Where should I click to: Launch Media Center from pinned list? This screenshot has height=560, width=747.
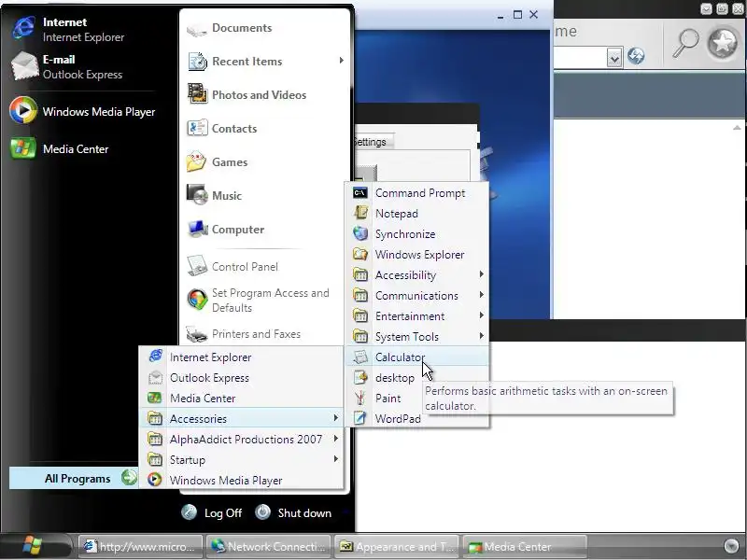click(60, 149)
